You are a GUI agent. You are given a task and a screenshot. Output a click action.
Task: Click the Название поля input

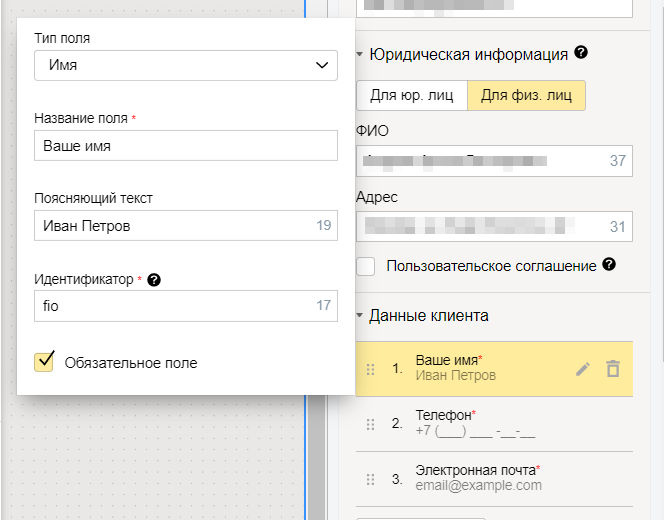pyautogui.click(x=186, y=146)
